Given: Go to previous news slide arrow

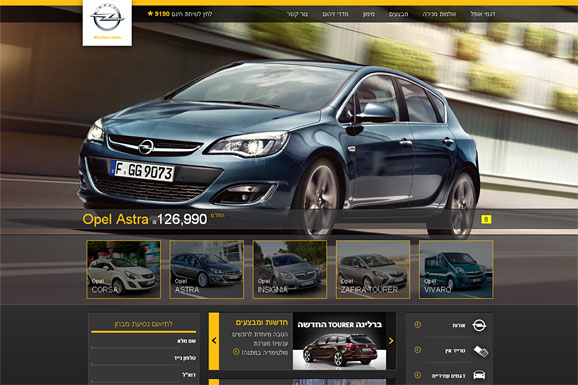Looking at the screenshot, I should click(214, 341).
